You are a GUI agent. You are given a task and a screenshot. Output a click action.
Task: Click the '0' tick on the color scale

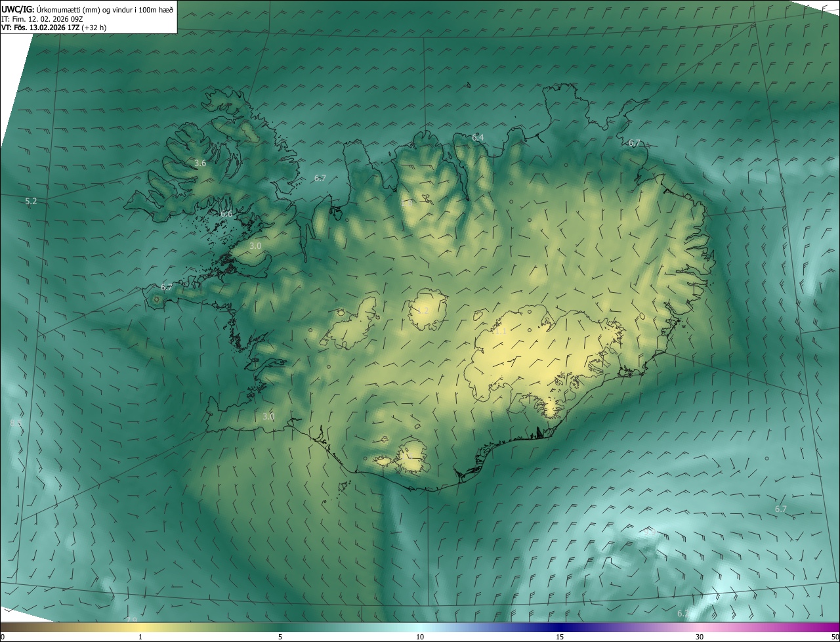2,637
